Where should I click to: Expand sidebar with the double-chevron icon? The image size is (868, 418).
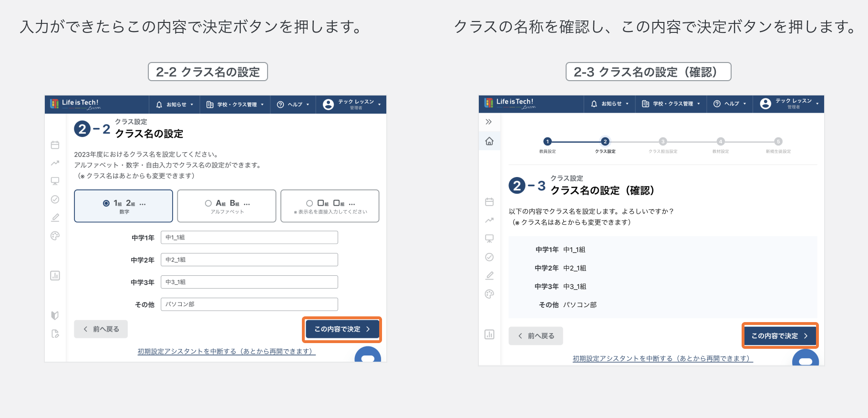click(488, 122)
